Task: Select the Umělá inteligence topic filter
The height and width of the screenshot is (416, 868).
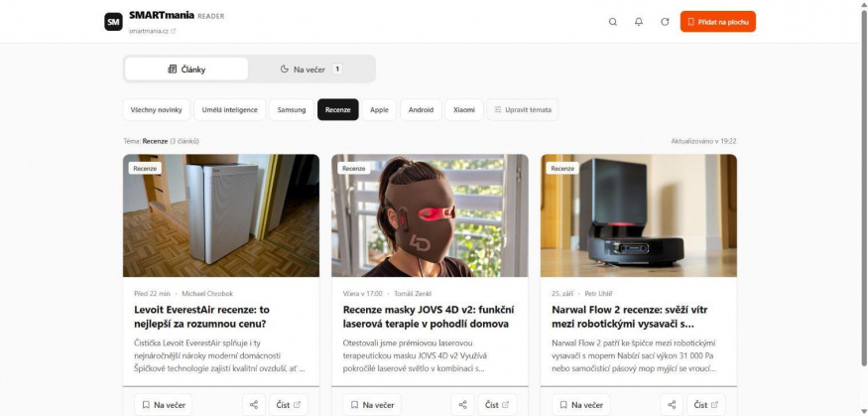Action: (230, 109)
